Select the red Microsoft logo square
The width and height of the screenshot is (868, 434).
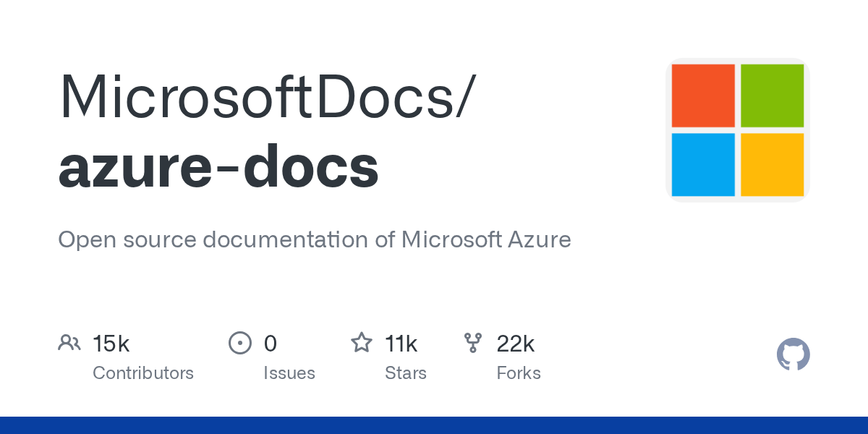(x=703, y=95)
